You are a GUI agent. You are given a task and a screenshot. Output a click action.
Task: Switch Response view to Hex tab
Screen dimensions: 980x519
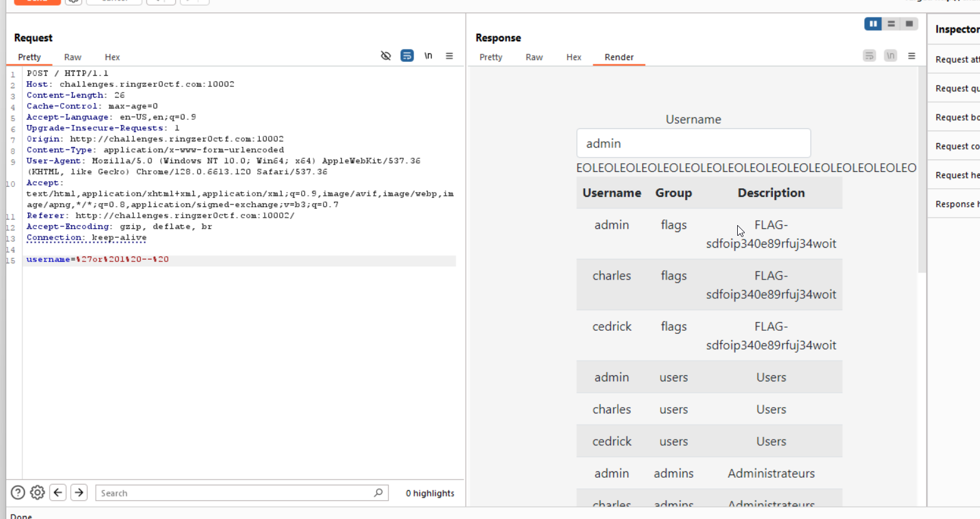coord(574,57)
